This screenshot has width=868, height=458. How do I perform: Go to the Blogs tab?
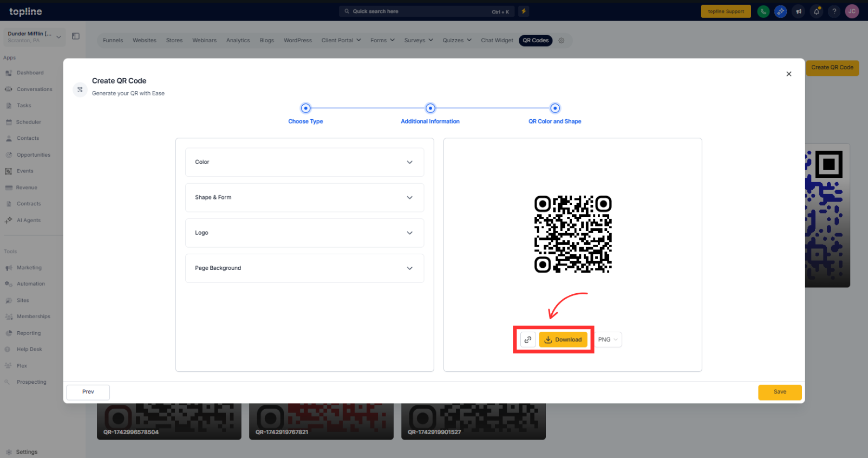267,41
